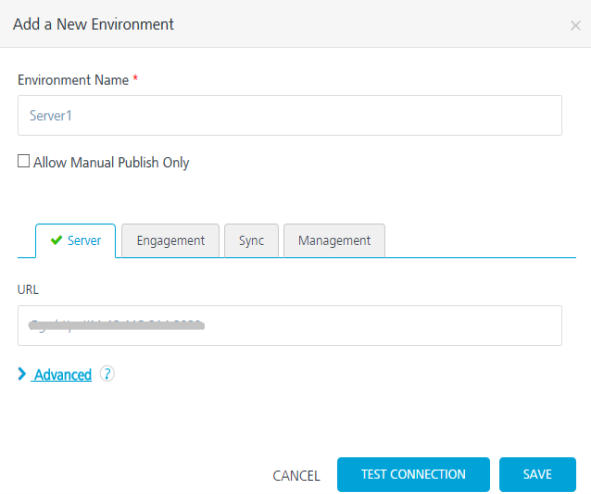Close the Add a New Environment dialog
The width and height of the screenshot is (591, 494).
pos(575,26)
